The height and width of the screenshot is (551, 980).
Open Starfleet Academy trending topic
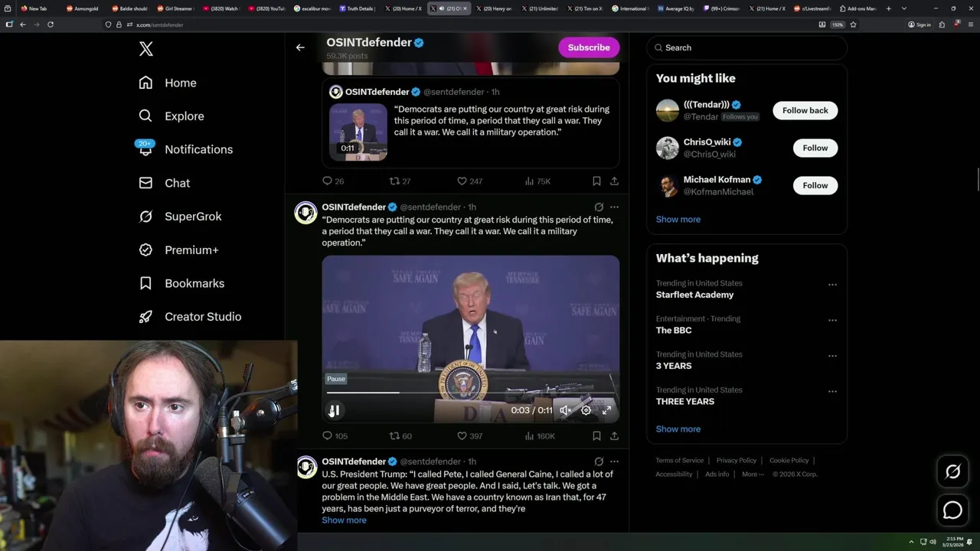coord(694,295)
